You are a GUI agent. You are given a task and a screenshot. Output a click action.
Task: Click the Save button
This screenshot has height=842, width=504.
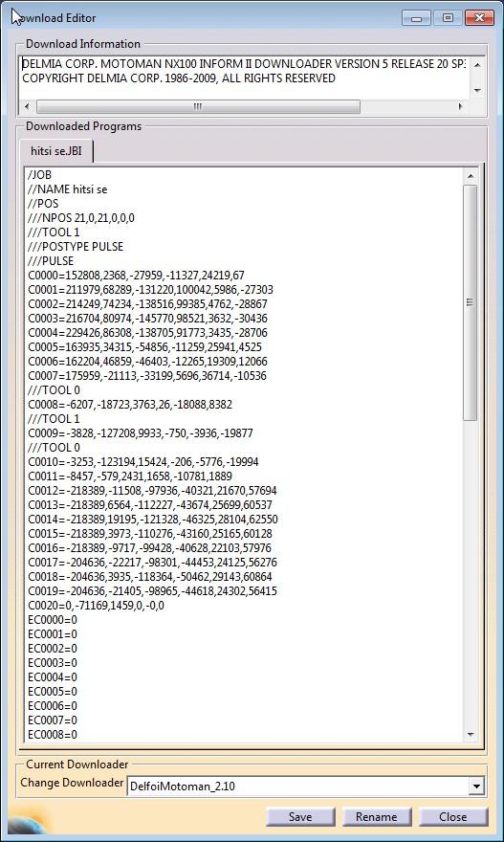click(x=300, y=817)
